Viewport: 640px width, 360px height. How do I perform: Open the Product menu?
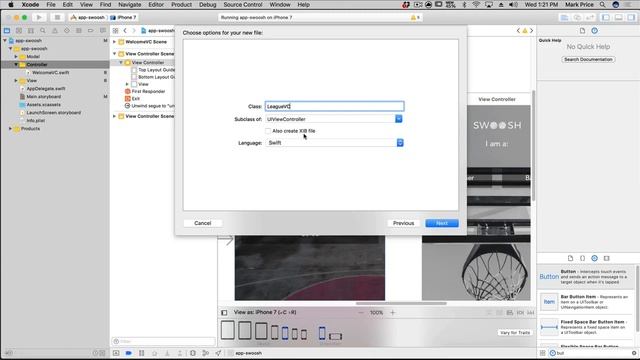point(181,5)
